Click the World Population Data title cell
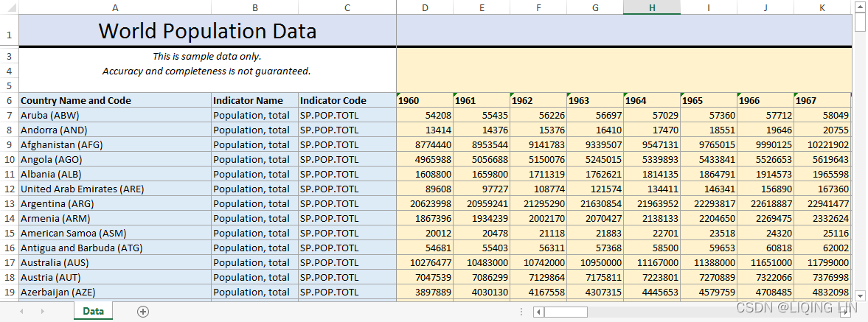The width and height of the screenshot is (868, 322). 207,30
